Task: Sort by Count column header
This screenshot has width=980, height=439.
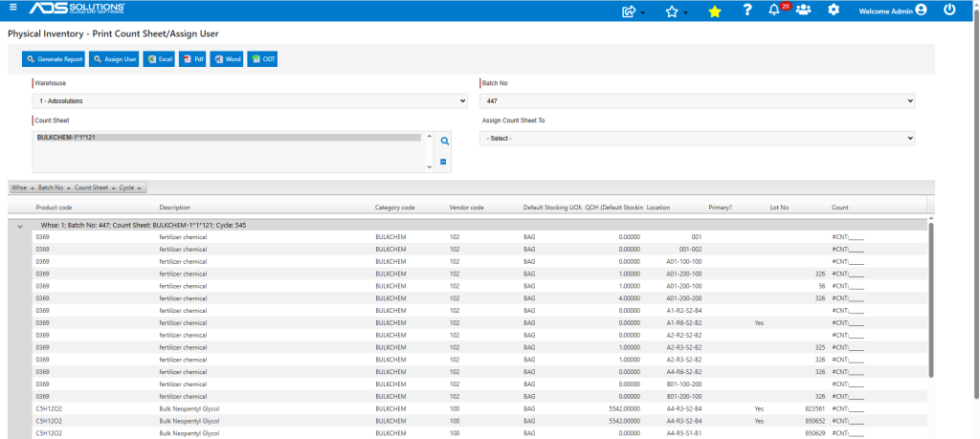Action: tap(840, 208)
